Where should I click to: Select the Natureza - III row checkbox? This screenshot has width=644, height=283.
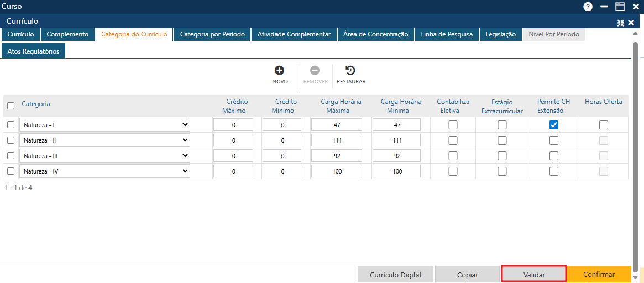11,156
